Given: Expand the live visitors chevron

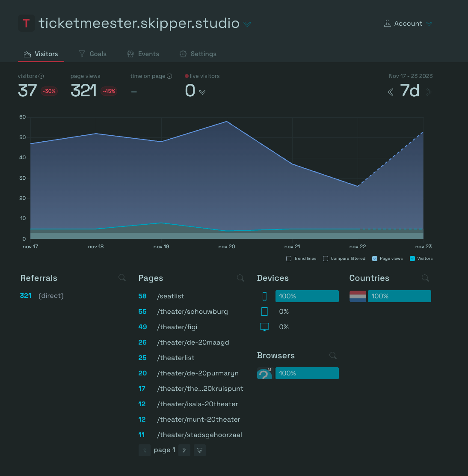Looking at the screenshot, I should (x=202, y=92).
